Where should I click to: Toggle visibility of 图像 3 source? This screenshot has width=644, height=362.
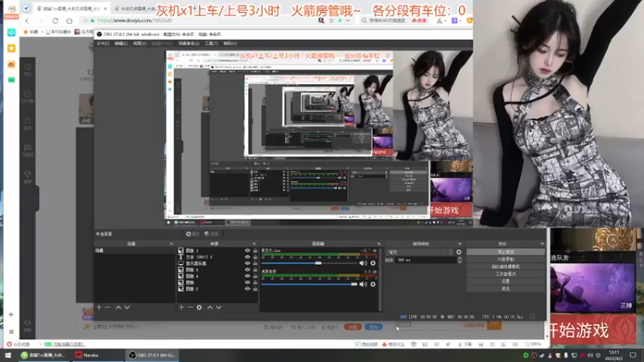pyautogui.click(x=247, y=250)
